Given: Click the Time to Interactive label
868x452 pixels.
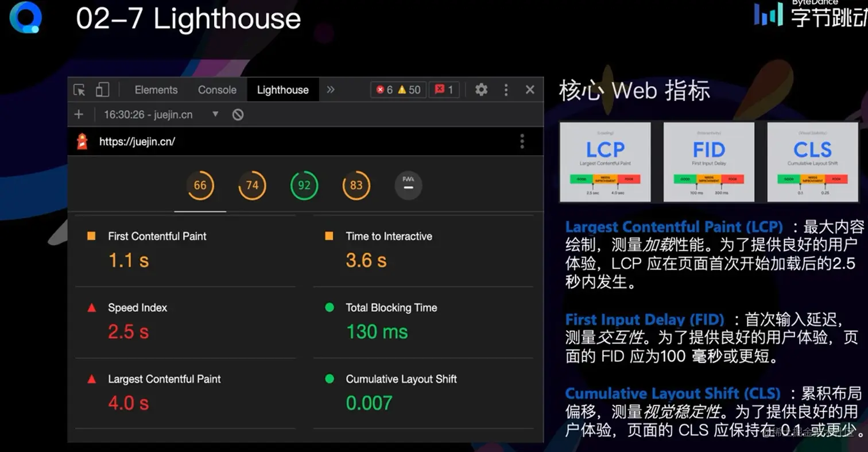Looking at the screenshot, I should (x=389, y=236).
